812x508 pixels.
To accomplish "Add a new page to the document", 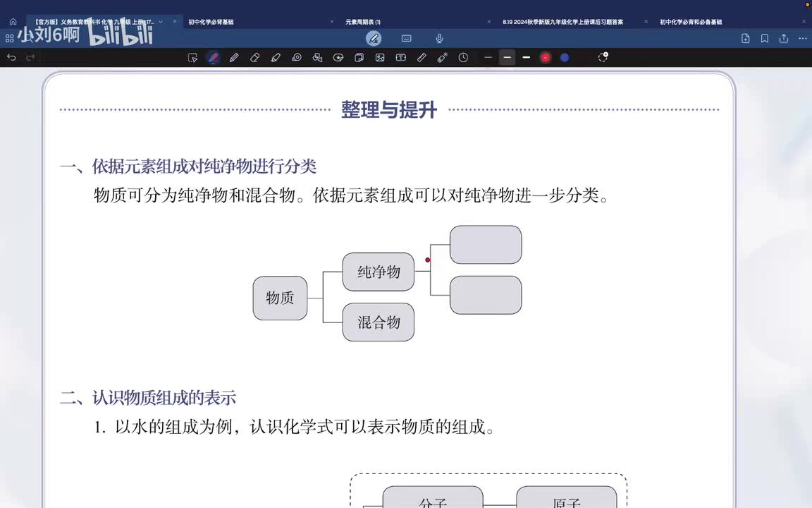I will point(745,38).
